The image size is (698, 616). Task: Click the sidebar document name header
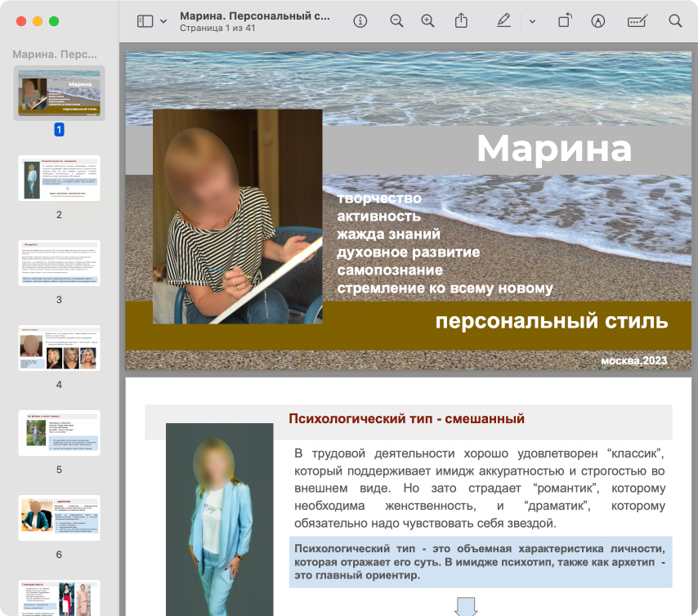[56, 55]
